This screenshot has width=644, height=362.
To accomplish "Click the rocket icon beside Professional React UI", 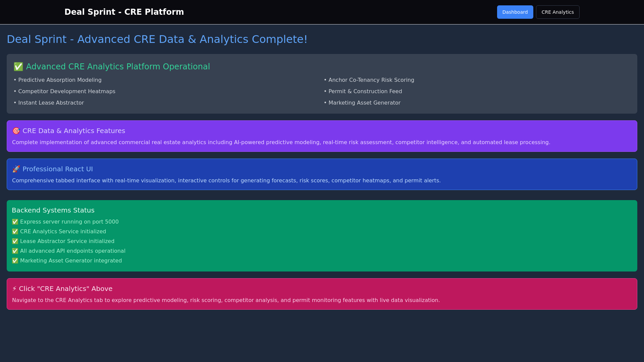I will point(16,169).
